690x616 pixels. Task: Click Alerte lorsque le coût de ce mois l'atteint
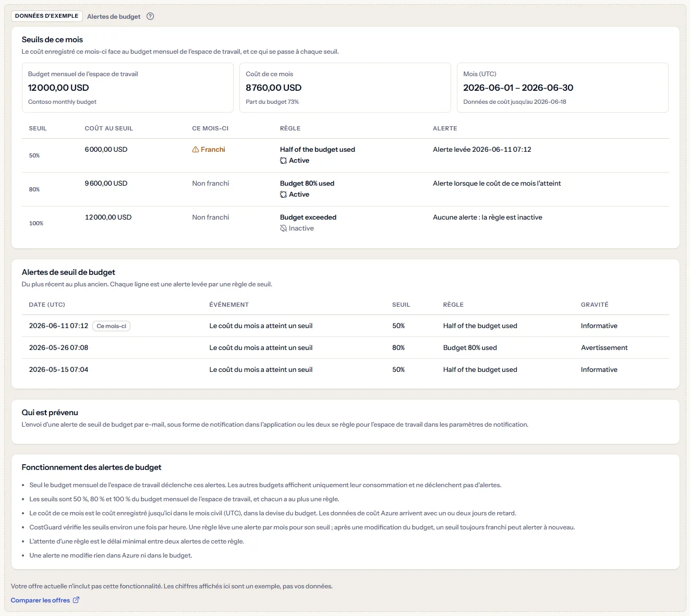pyautogui.click(x=497, y=184)
